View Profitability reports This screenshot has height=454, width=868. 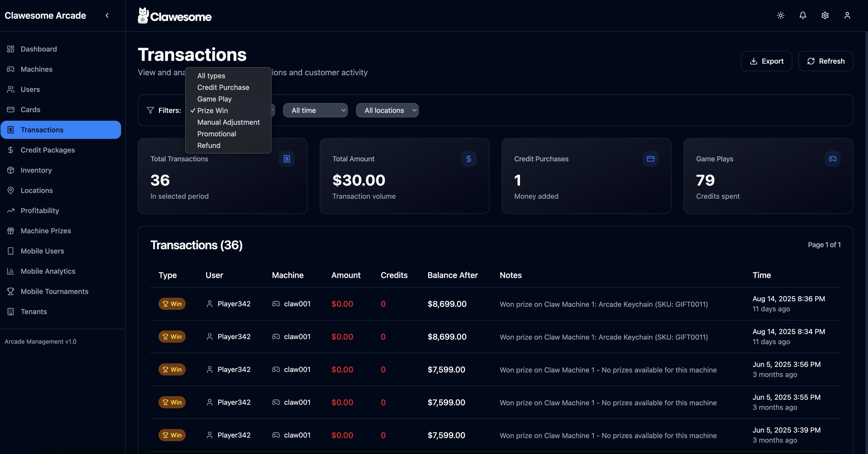(x=61, y=211)
